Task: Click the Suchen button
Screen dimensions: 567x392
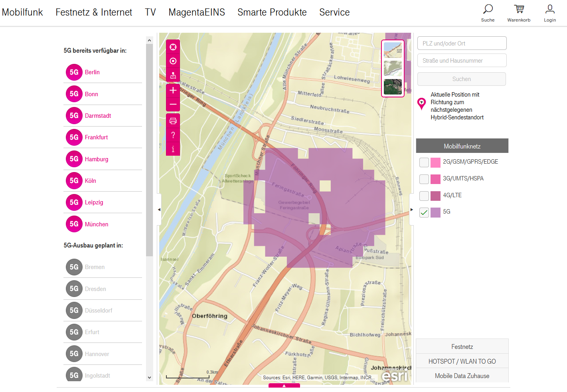Action: [x=462, y=79]
